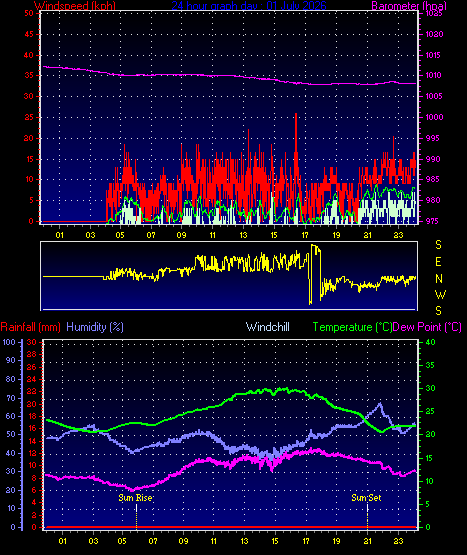The width and height of the screenshot is (467, 555).
Task: Click the 22 rainfall scale value
Action: pyautogui.click(x=32, y=391)
